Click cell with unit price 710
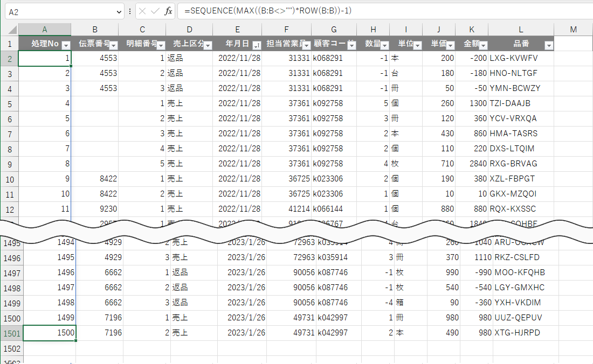 coord(439,164)
